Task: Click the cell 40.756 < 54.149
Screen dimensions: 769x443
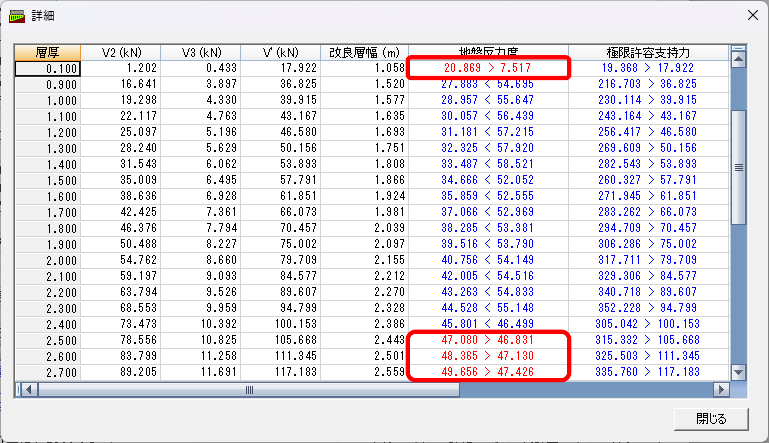Action: 488,260
